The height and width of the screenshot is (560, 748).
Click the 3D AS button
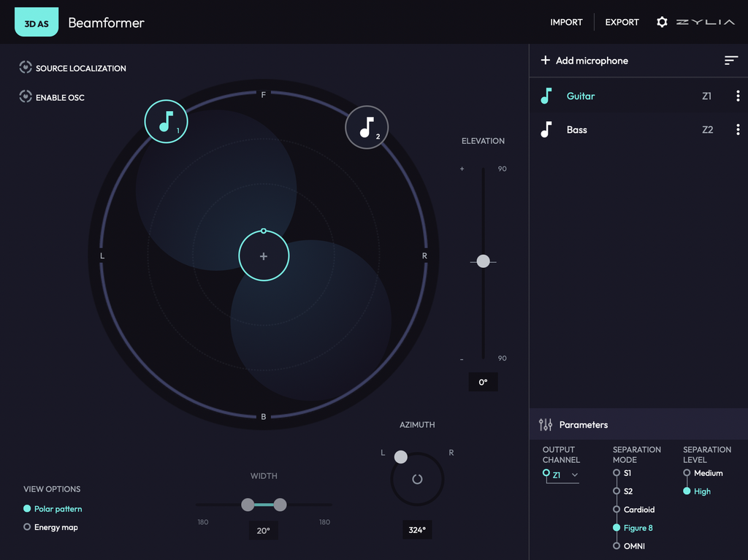click(37, 23)
